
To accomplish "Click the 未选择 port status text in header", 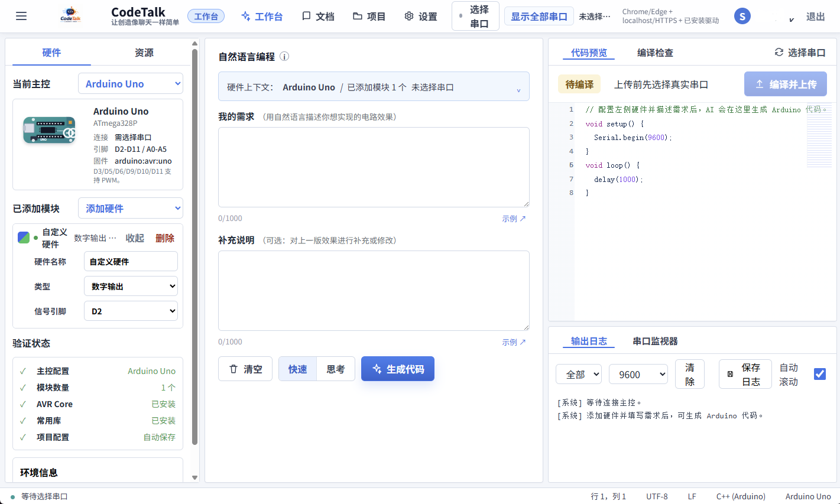I will click(595, 17).
